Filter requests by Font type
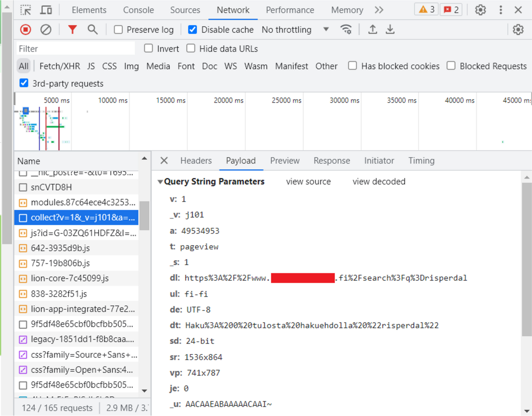Image resolution: width=532 pixels, height=416 pixels. coord(186,66)
